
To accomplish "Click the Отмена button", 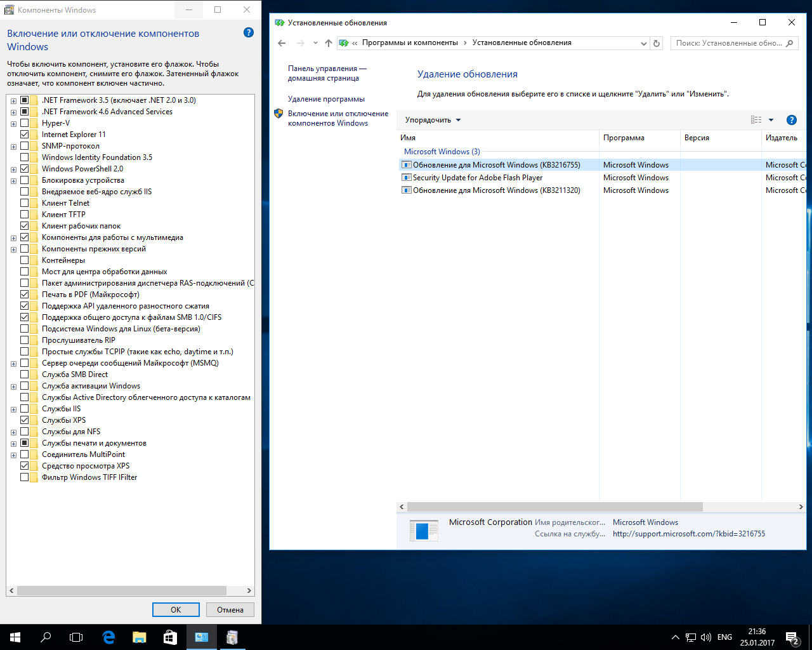I will click(230, 609).
